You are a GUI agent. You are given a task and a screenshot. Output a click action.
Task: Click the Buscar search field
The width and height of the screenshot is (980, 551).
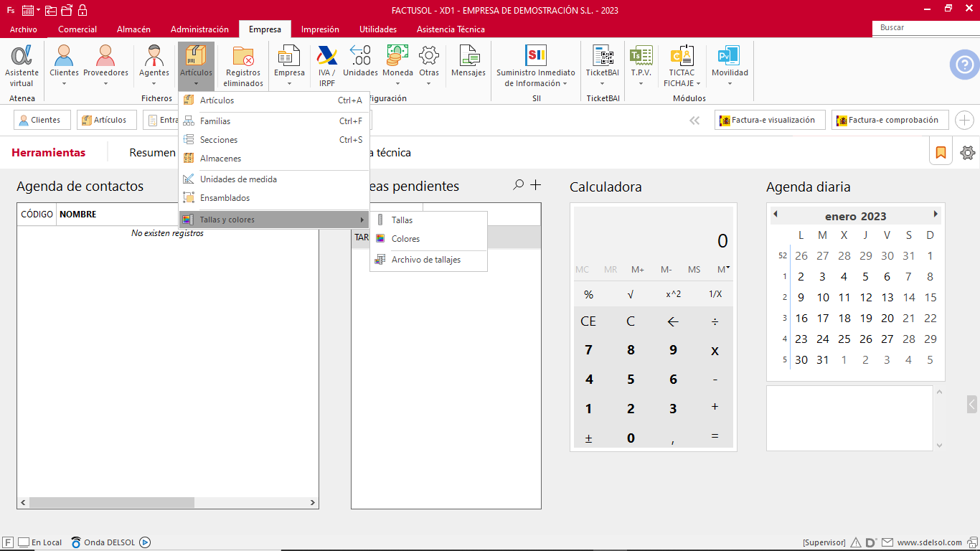(x=925, y=27)
